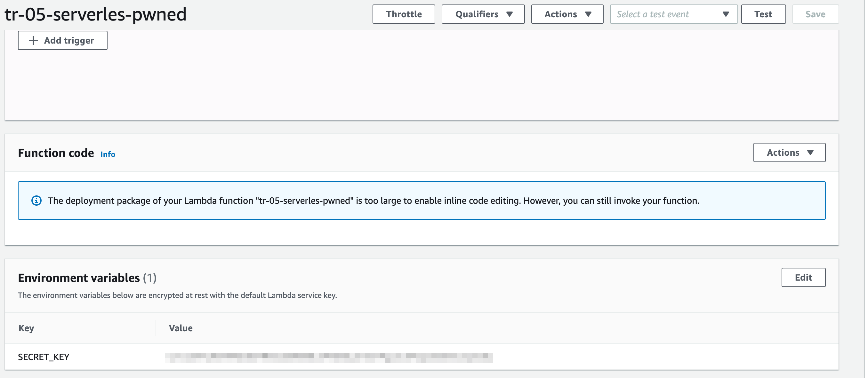Click the default Lambda service key encryption note
Screen dimensions: 868x378
pos(177,295)
